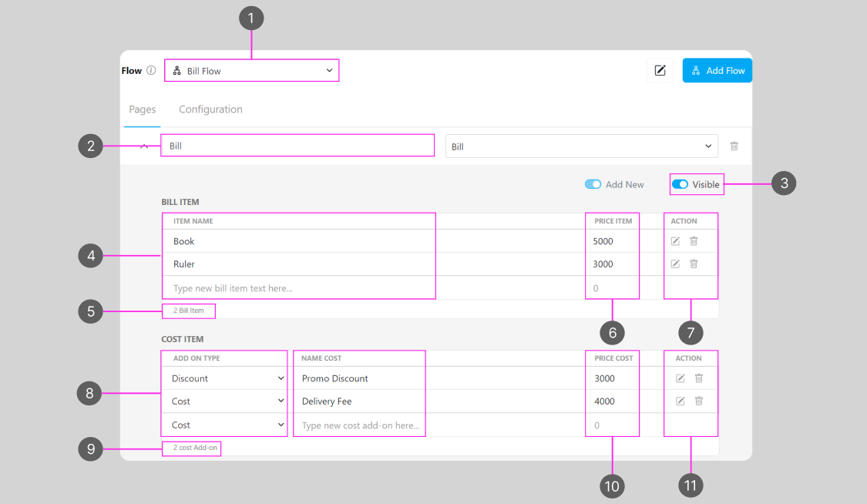This screenshot has width=867, height=504.
Task: Collapse the Bill page section chevron
Action: [x=143, y=146]
